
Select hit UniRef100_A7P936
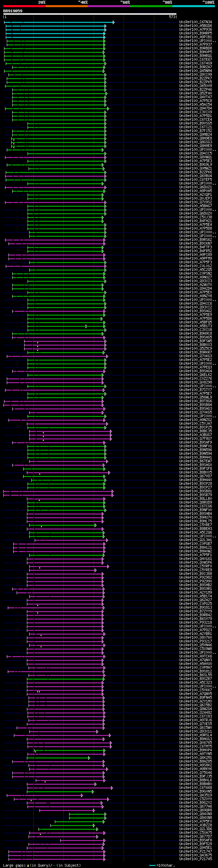(x=196, y=30)
